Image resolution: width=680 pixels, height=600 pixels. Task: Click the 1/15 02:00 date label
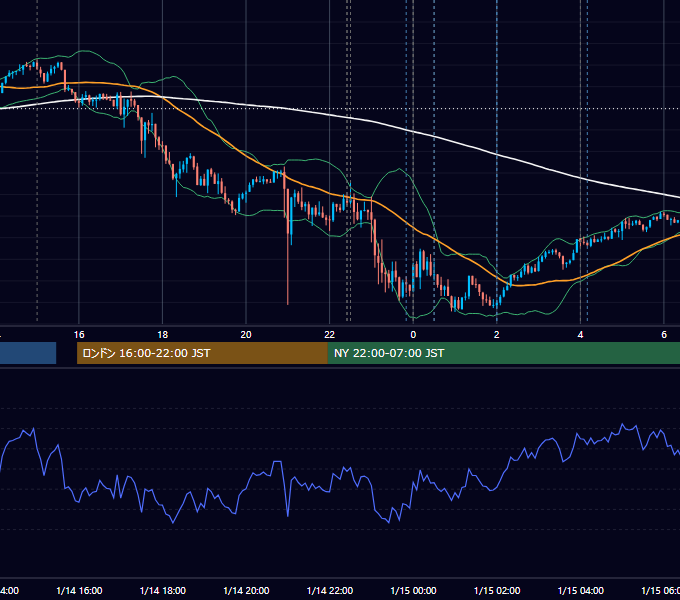(x=497, y=591)
